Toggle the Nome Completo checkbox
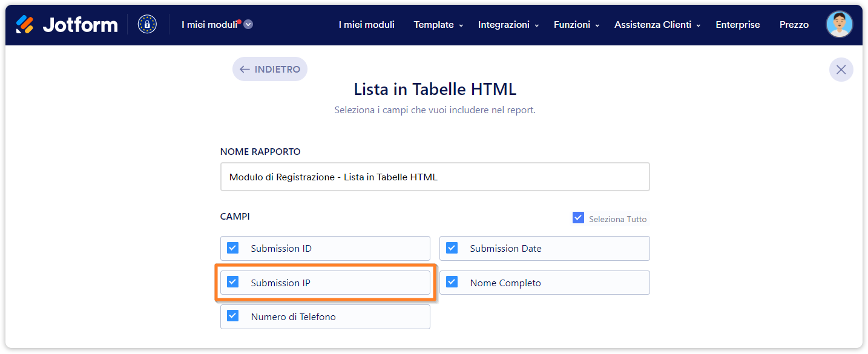Viewport: 868px width, 354px height. tap(452, 282)
